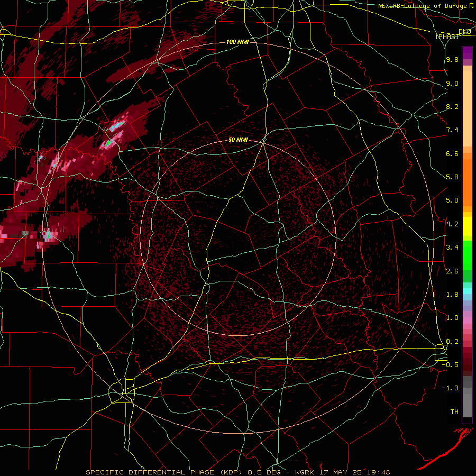Click the "0.5 DEG" elevation text
The width and height of the screenshot is (476, 476).
click(264, 472)
